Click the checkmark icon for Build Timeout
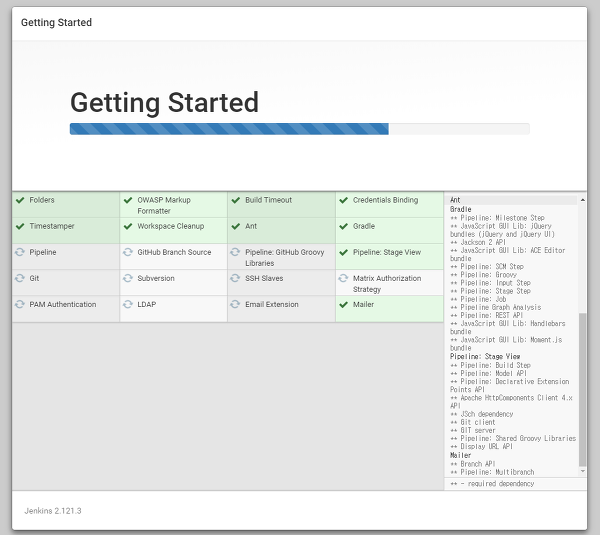Screen dimensions: 600x535 tap(236, 200)
